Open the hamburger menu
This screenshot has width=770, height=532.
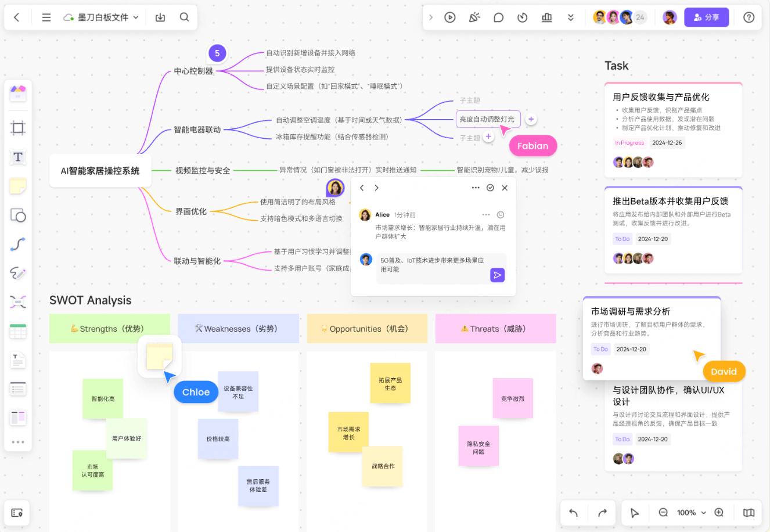click(46, 17)
